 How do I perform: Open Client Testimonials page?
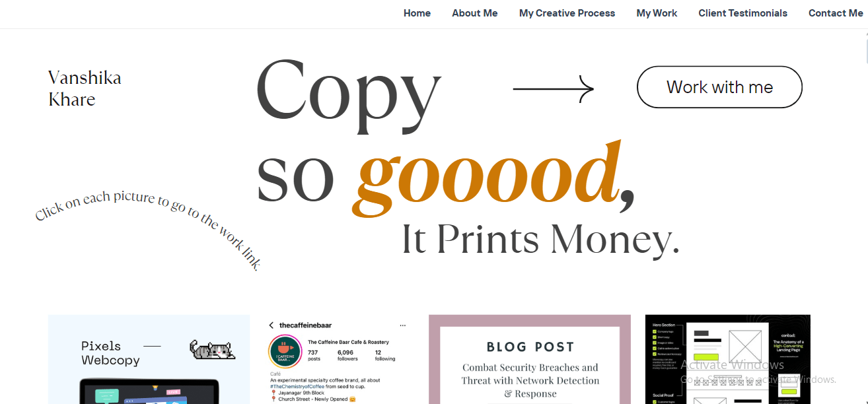[743, 13]
